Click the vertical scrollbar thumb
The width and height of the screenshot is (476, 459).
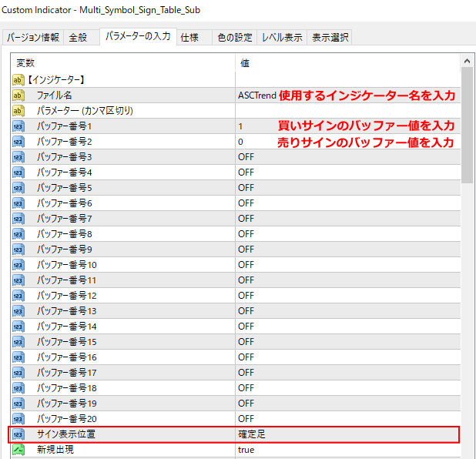(x=467, y=126)
